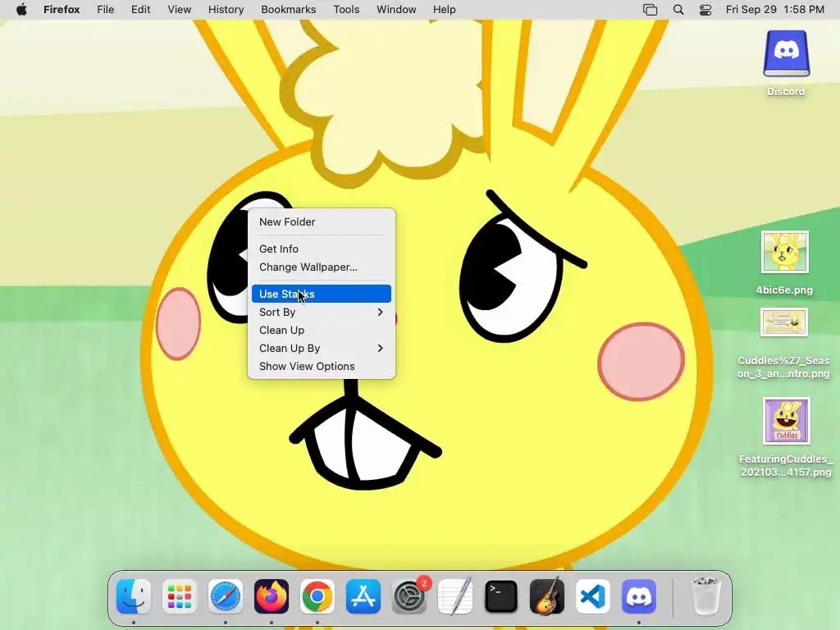
Task: Choose New Folder from context menu
Action: pyautogui.click(x=322, y=221)
